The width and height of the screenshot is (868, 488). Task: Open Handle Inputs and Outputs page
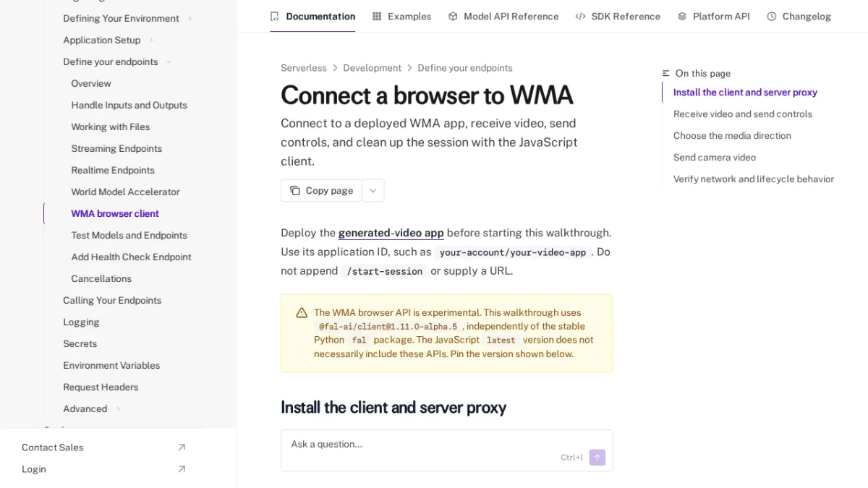pyautogui.click(x=129, y=105)
